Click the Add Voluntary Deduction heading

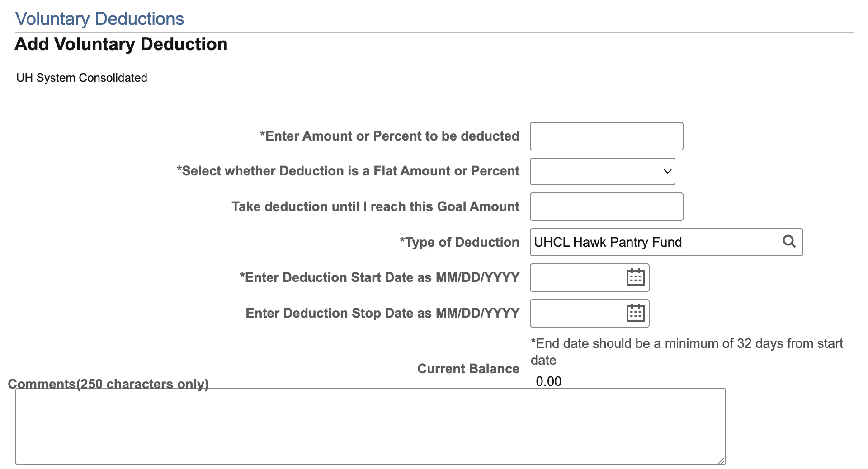click(x=121, y=44)
